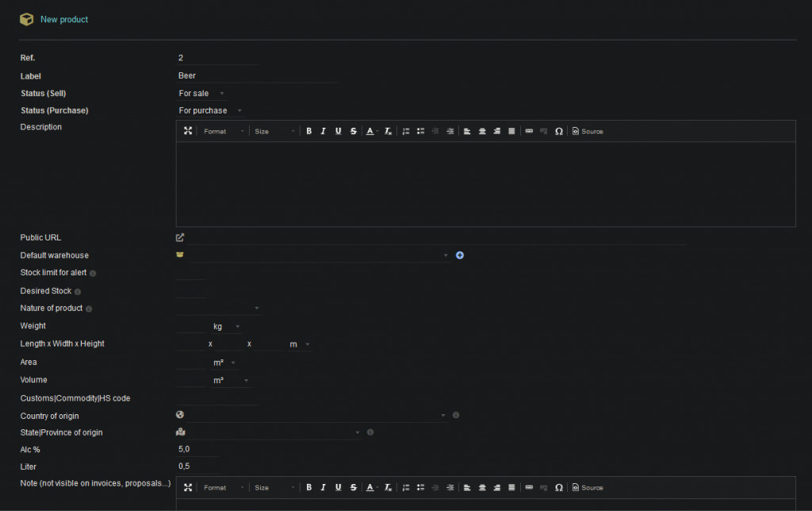Open the dimension unit m dropdown
The image size is (812, 511).
pyautogui.click(x=299, y=344)
